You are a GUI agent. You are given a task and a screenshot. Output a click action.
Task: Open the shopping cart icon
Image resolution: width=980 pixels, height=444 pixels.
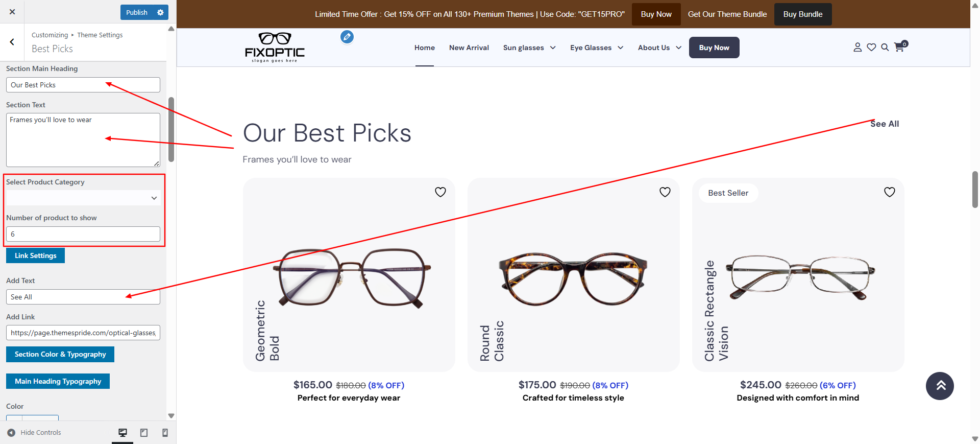click(900, 46)
